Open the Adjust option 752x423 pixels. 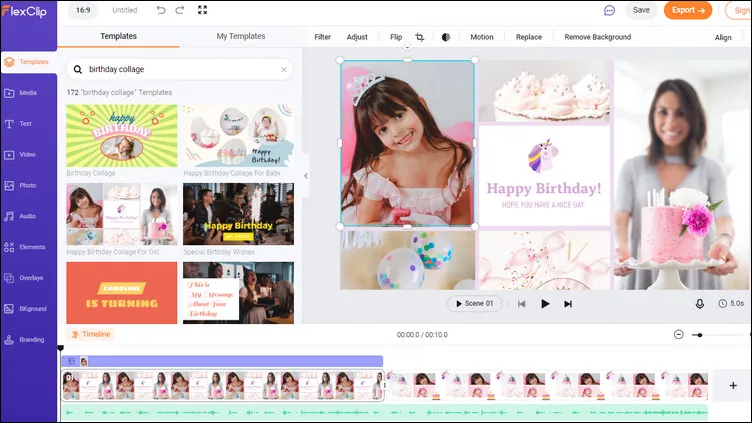point(357,37)
